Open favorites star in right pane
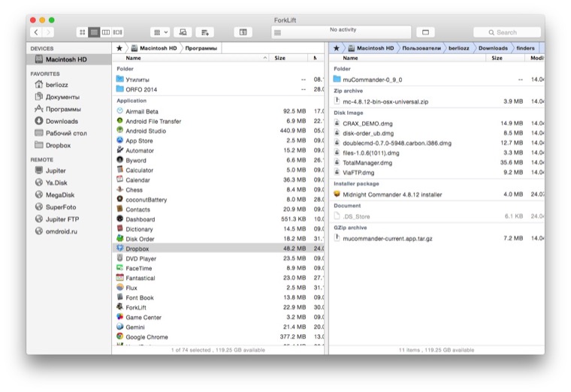 (x=336, y=48)
